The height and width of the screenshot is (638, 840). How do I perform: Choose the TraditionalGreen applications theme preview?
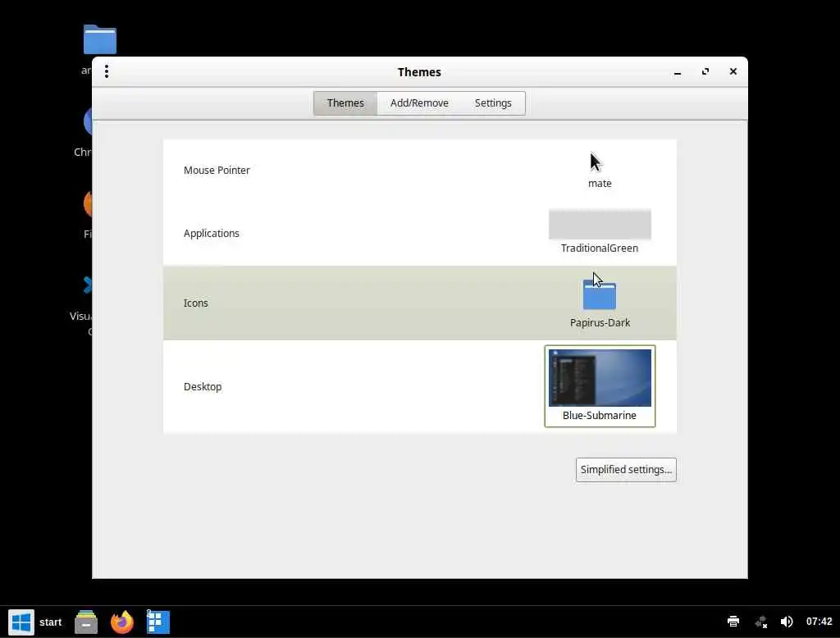click(600, 225)
